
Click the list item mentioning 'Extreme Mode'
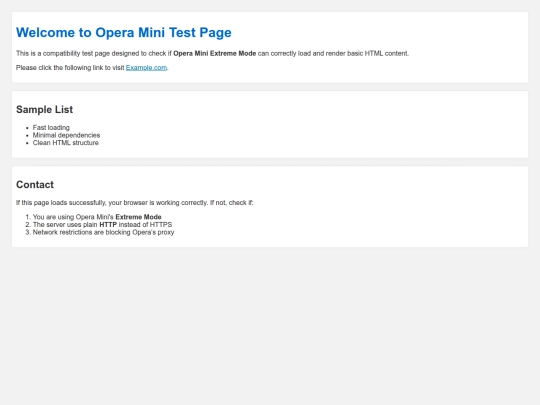point(97,217)
